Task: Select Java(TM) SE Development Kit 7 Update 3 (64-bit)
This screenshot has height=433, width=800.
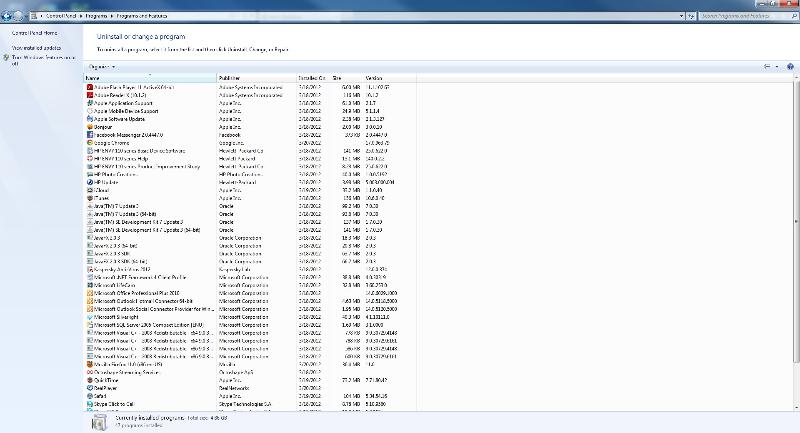Action: tap(250, 230)
